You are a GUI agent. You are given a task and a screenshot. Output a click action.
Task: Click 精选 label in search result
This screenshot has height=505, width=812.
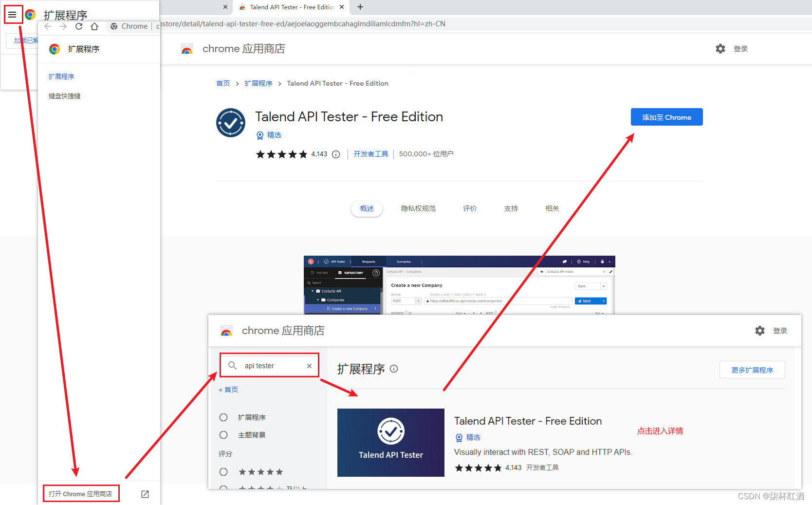tap(473, 437)
